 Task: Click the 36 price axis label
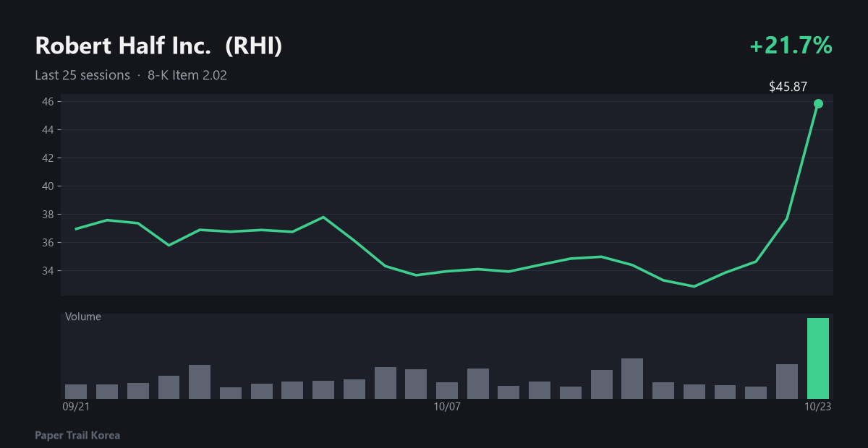(x=47, y=243)
